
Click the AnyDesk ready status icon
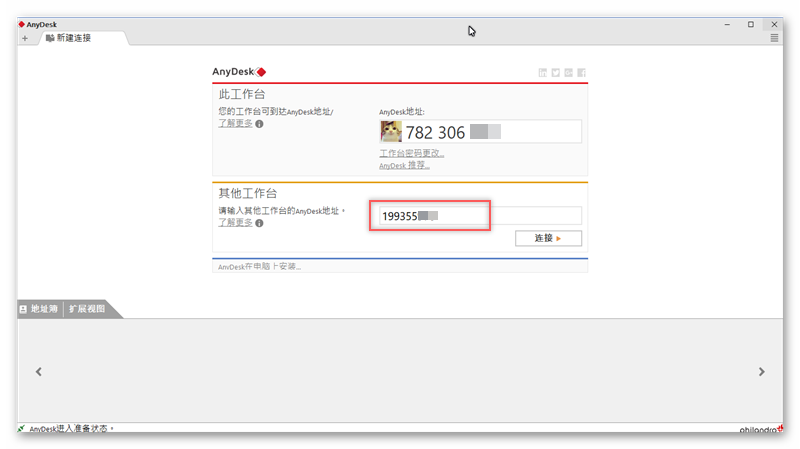(x=21, y=428)
